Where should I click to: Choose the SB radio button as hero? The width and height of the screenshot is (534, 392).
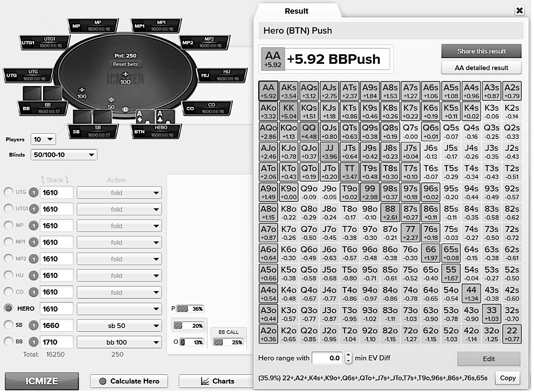click(8, 325)
